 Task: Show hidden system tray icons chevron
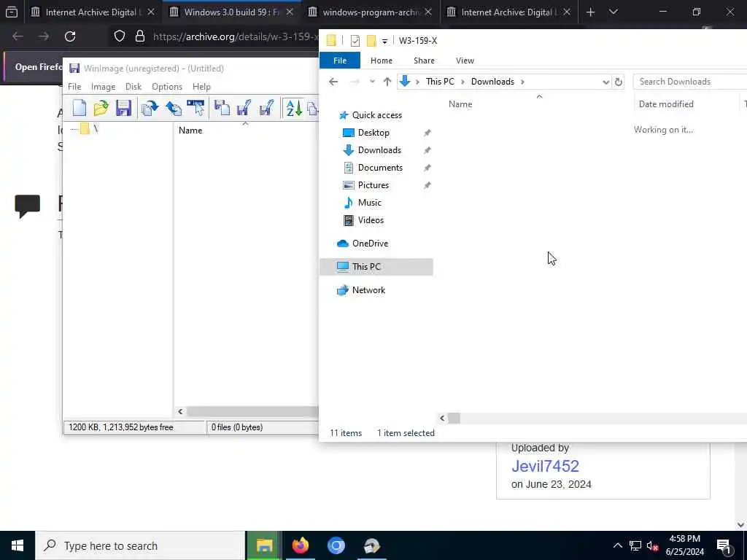click(x=617, y=545)
